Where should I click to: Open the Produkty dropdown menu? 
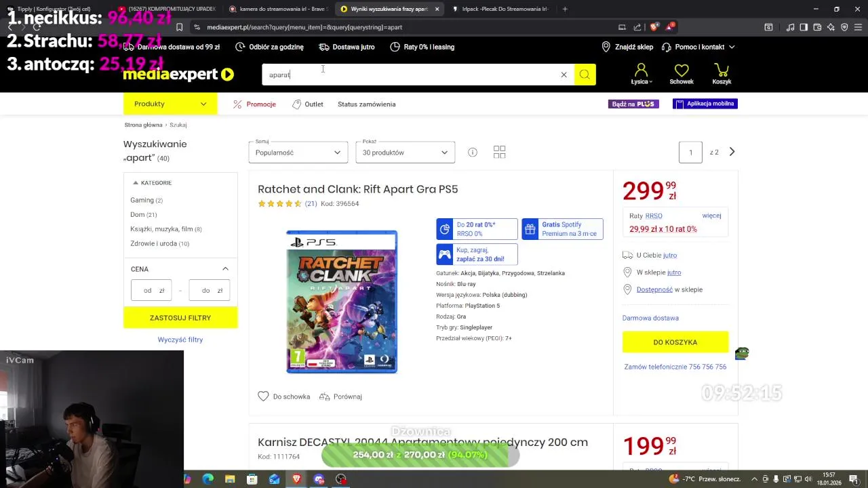[170, 104]
